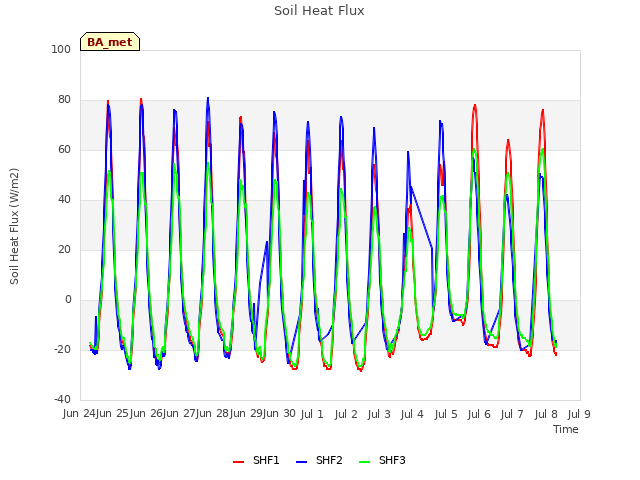Click the Jul 9 x-axis date label
This screenshot has height=480, width=640.
point(579,414)
